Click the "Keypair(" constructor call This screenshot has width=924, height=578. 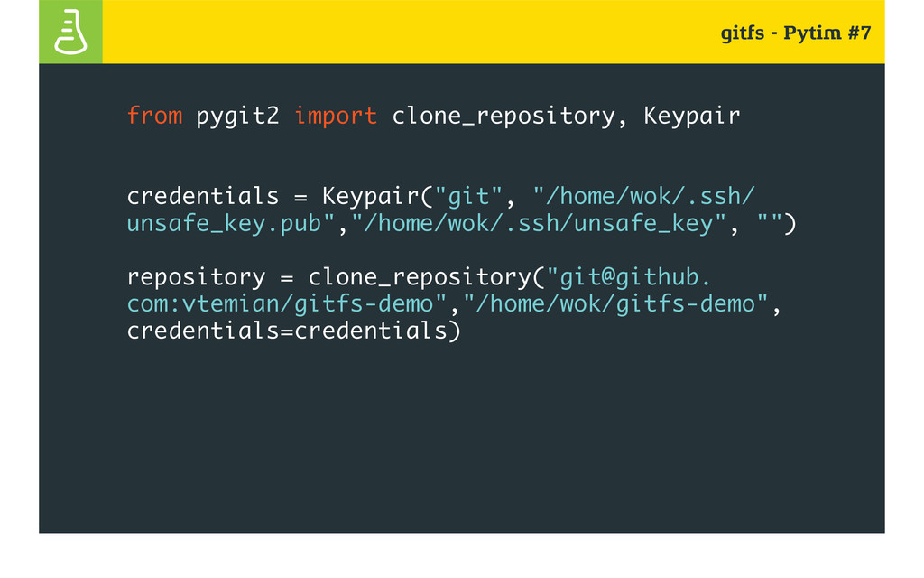click(377, 196)
